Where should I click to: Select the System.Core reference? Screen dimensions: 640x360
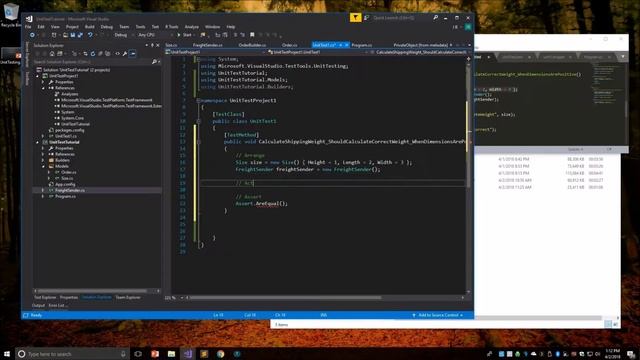pos(72,118)
